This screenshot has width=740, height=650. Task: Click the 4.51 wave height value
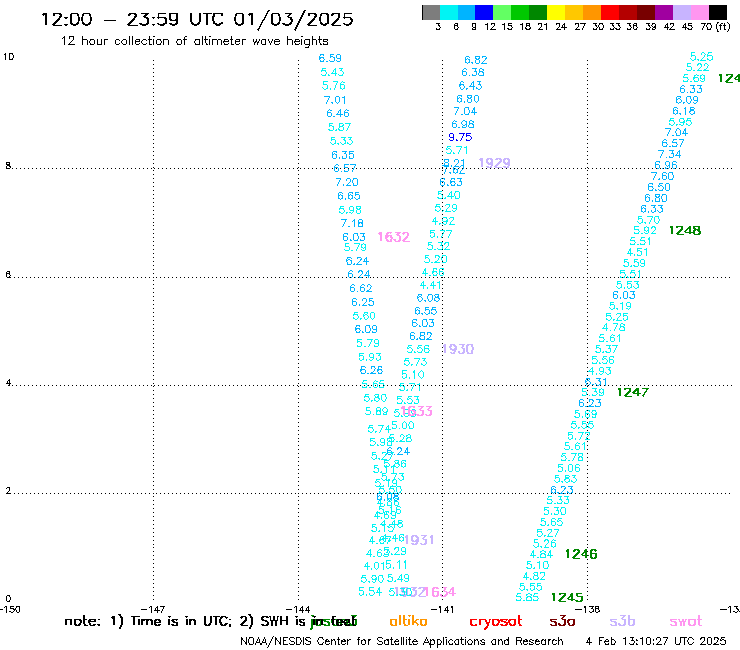click(x=638, y=252)
